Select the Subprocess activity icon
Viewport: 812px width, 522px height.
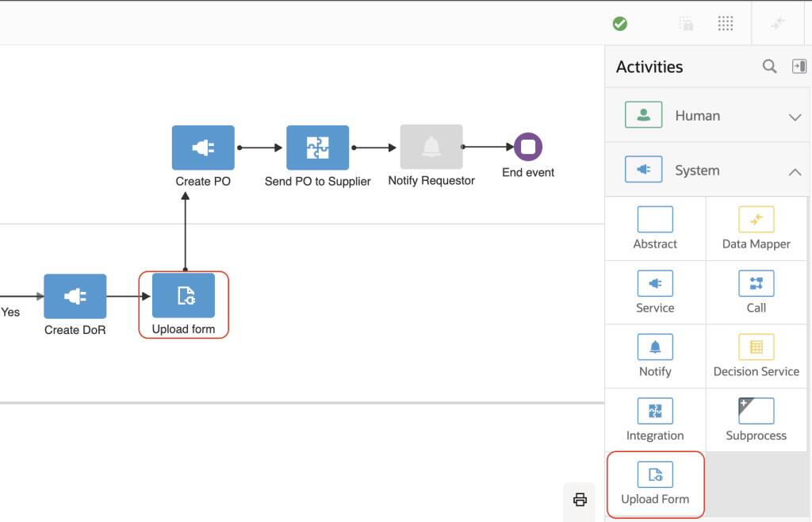tap(756, 411)
